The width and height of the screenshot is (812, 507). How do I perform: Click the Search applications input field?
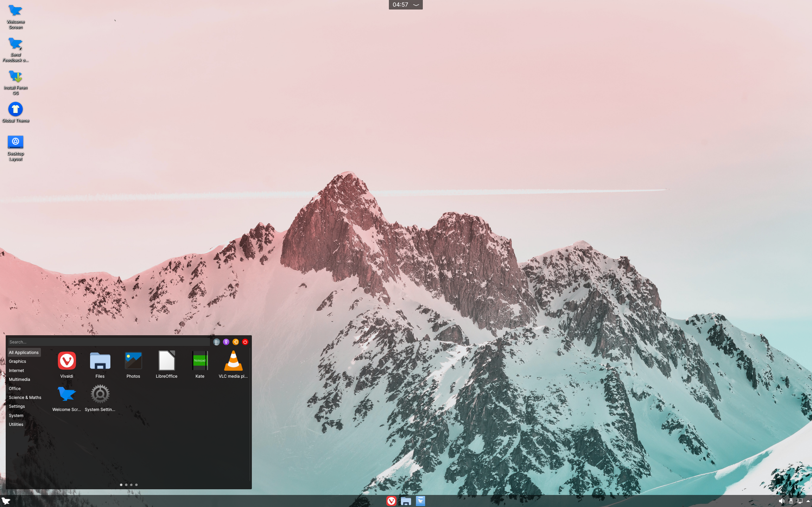click(x=108, y=342)
